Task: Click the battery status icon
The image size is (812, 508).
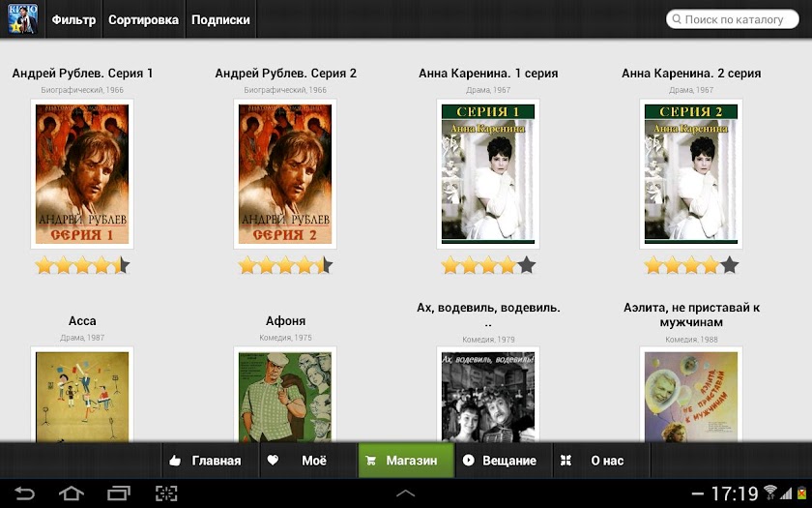Action: 802,493
